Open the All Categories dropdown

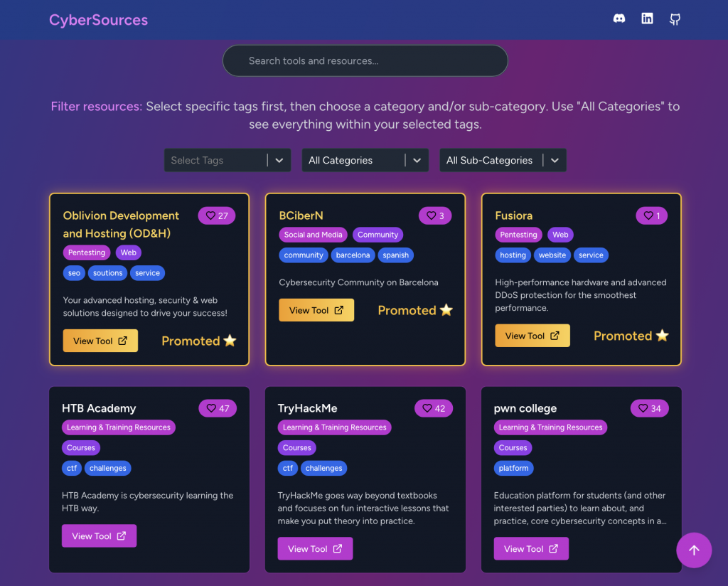click(365, 160)
